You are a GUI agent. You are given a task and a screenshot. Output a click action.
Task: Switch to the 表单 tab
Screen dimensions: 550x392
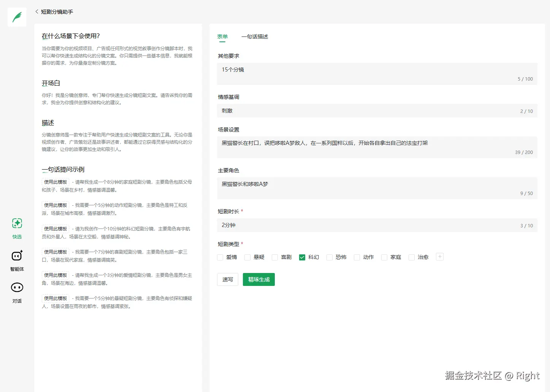coord(222,37)
